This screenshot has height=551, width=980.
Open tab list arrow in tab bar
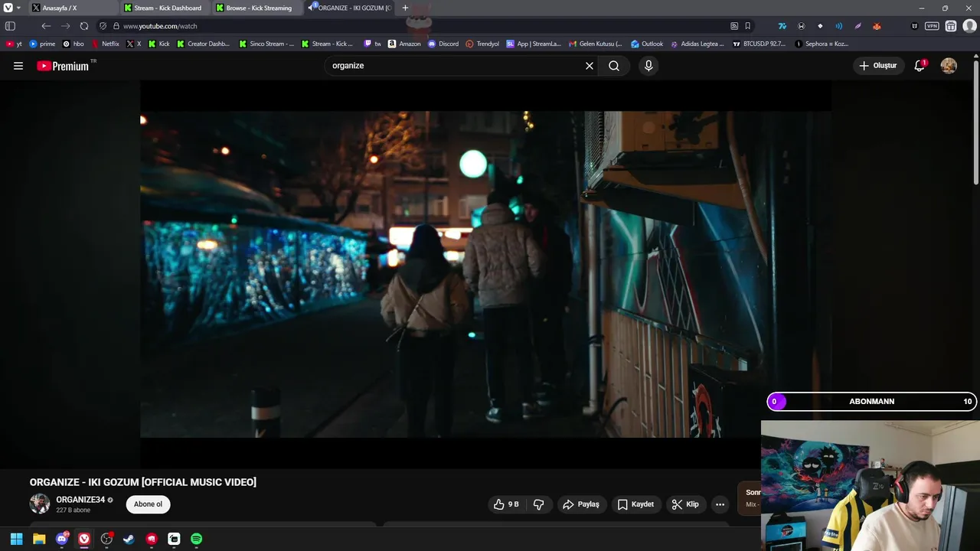pyautogui.click(x=18, y=8)
